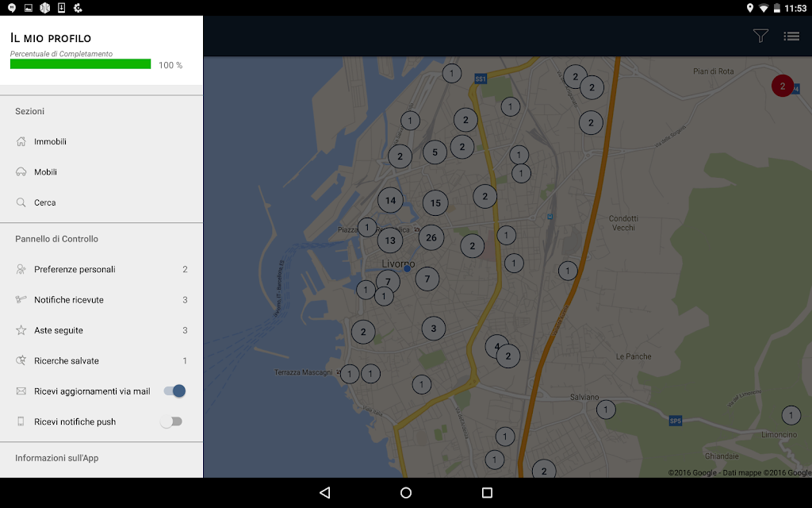Select map cluster marker 26
The height and width of the screenshot is (508, 812).
coord(431,238)
